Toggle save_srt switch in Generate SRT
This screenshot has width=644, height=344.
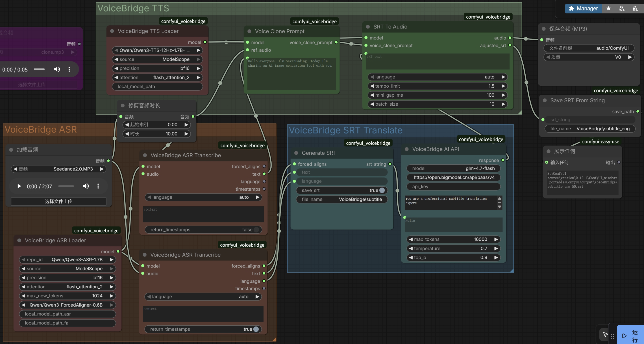point(382,190)
